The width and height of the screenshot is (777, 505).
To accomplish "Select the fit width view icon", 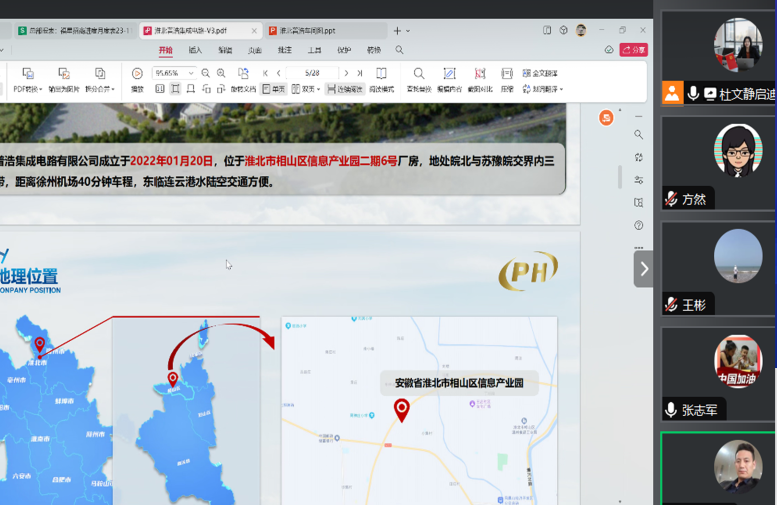I will pos(191,89).
